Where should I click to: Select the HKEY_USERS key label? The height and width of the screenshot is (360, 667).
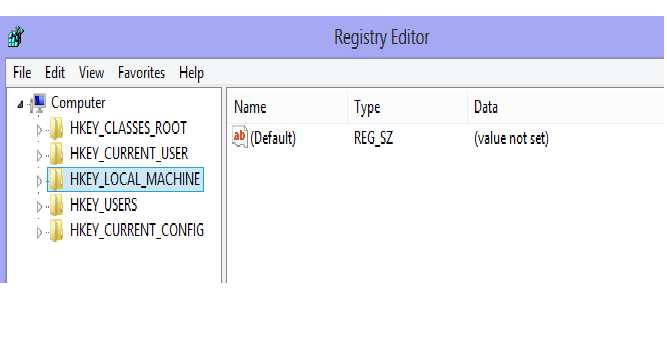[104, 205]
